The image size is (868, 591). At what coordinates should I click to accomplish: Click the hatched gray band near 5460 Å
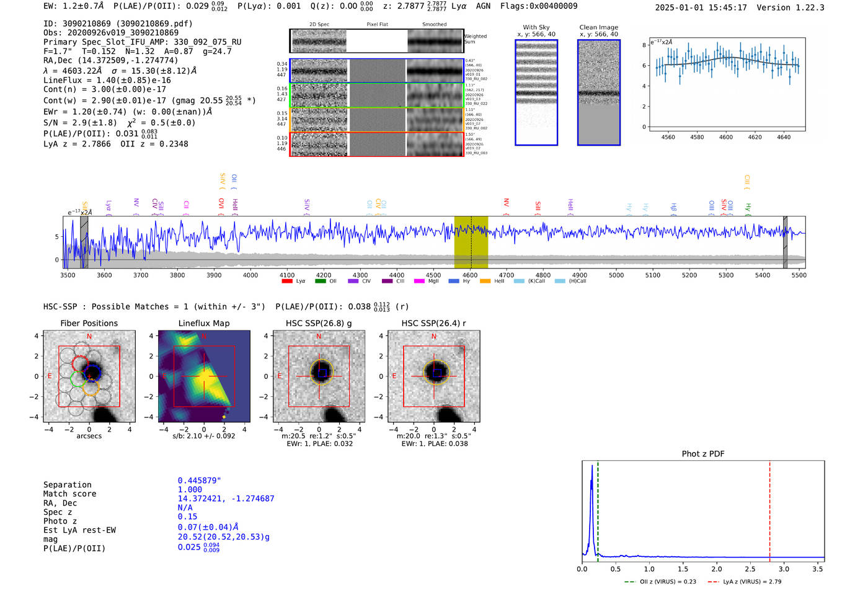(x=785, y=242)
